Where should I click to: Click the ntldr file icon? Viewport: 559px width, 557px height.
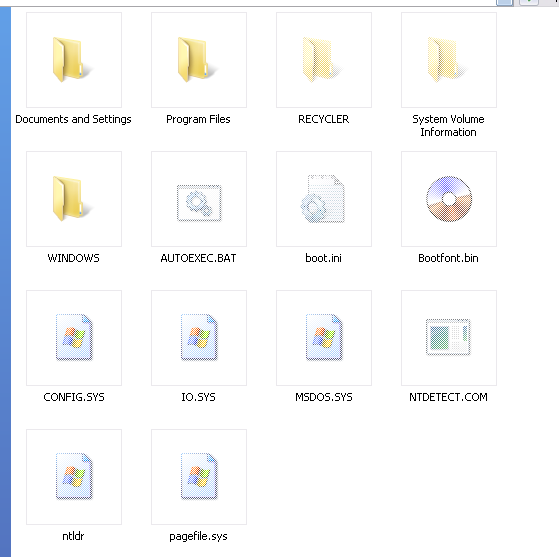click(x=74, y=477)
